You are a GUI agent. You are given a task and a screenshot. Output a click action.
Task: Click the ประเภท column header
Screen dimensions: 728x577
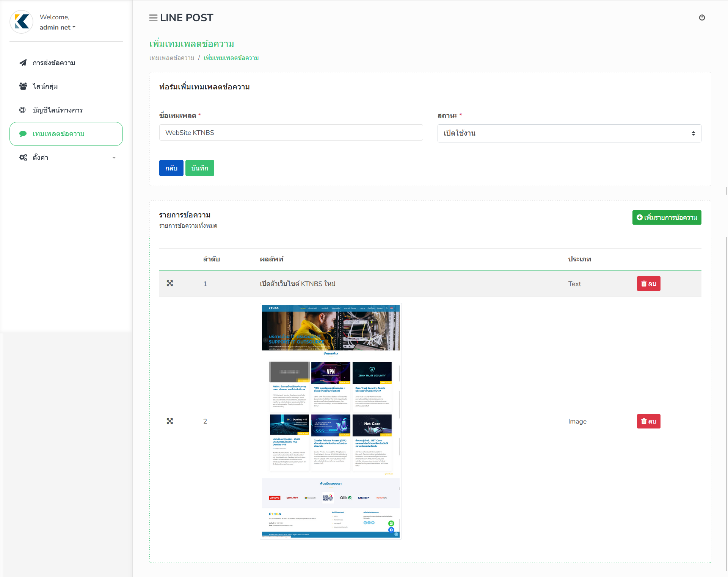tap(580, 259)
